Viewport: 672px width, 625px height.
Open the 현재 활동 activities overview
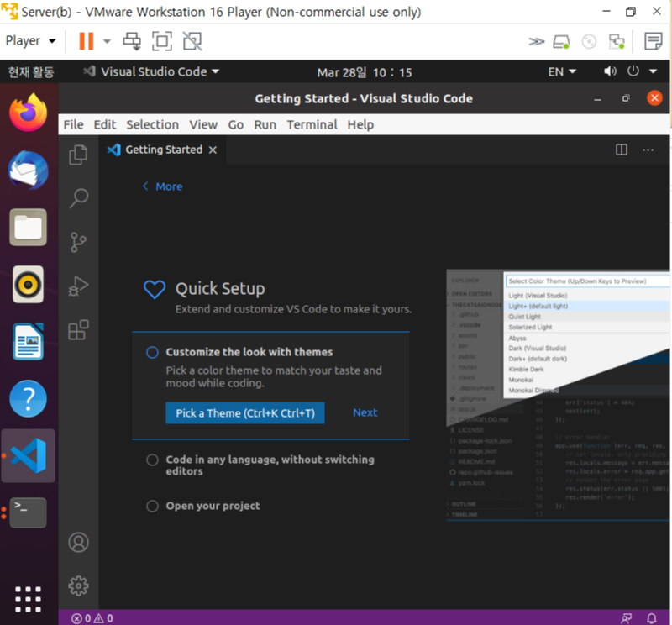(31, 71)
